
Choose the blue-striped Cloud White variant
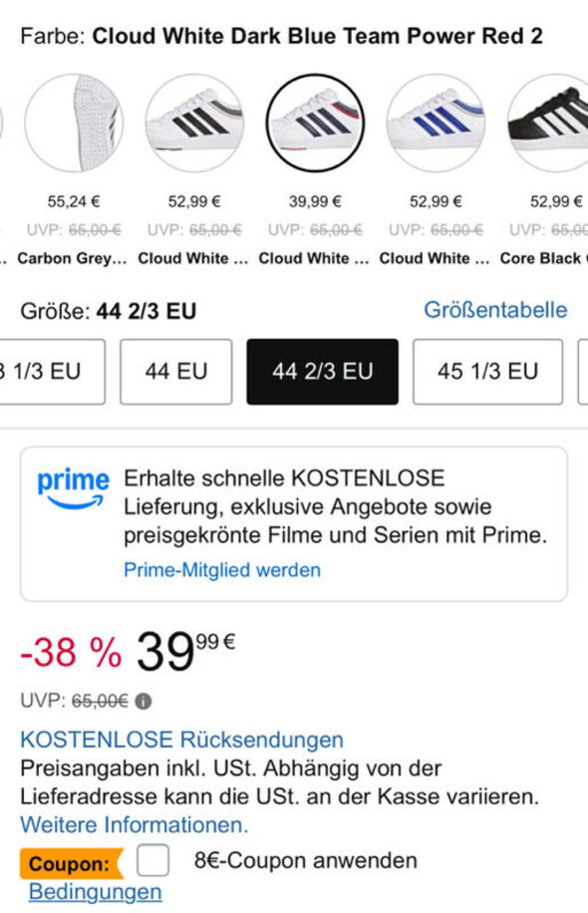click(x=434, y=125)
